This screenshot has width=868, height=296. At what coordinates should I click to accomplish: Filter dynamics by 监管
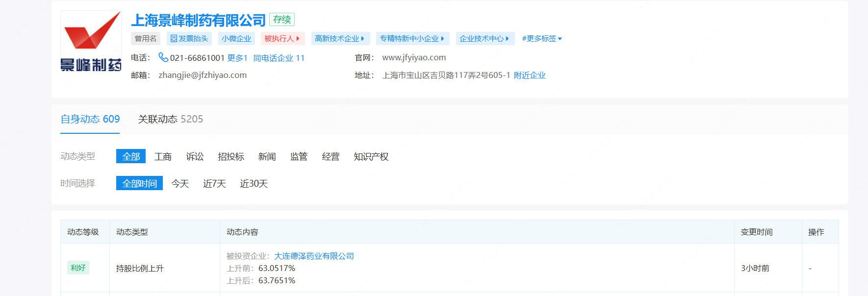(299, 156)
